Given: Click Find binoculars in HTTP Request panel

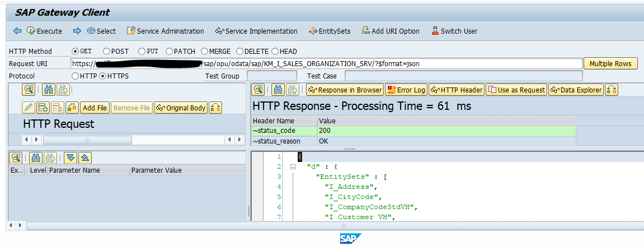Looking at the screenshot, I should 48,90.
